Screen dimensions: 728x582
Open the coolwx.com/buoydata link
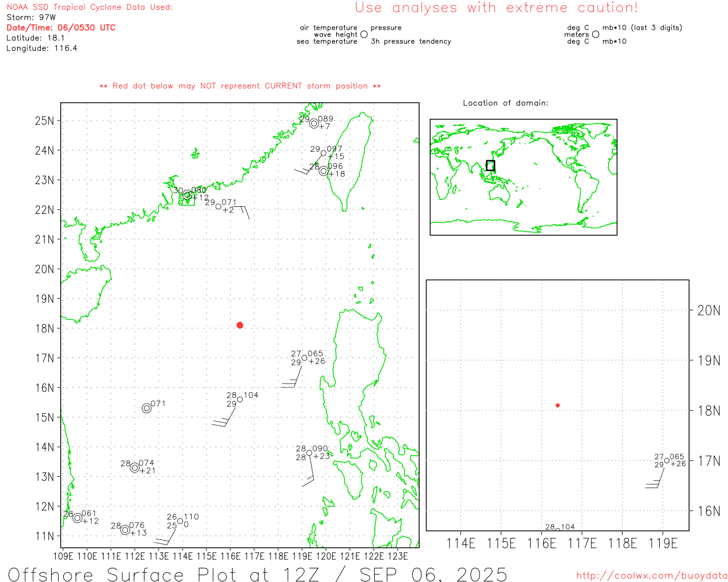tap(652, 575)
